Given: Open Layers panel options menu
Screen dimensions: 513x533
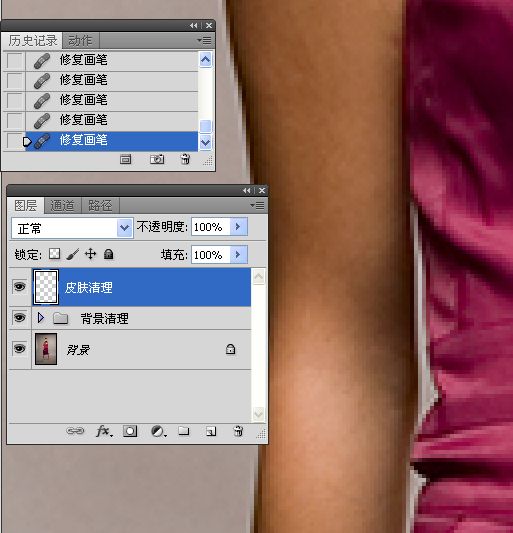Looking at the screenshot, I should coord(257,205).
